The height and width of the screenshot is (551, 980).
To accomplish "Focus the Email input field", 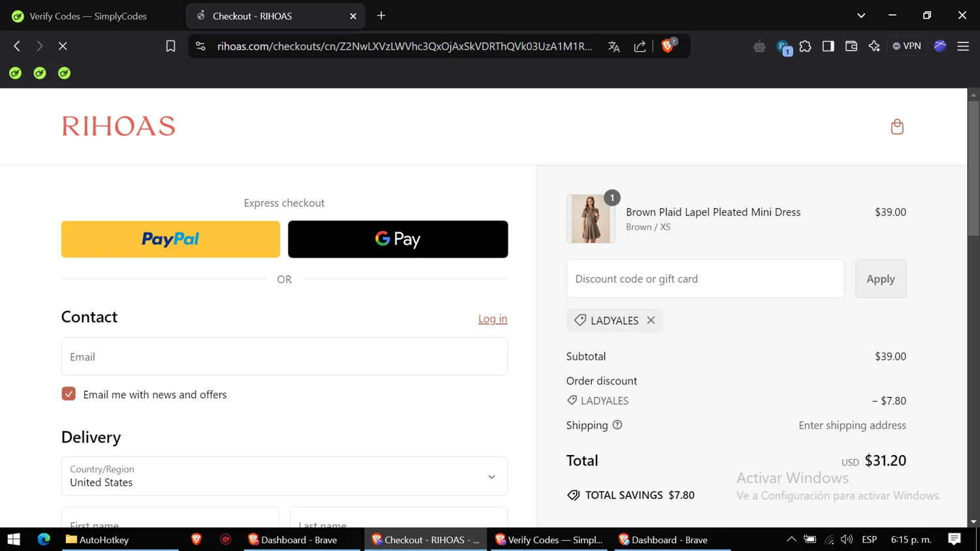I will point(284,356).
